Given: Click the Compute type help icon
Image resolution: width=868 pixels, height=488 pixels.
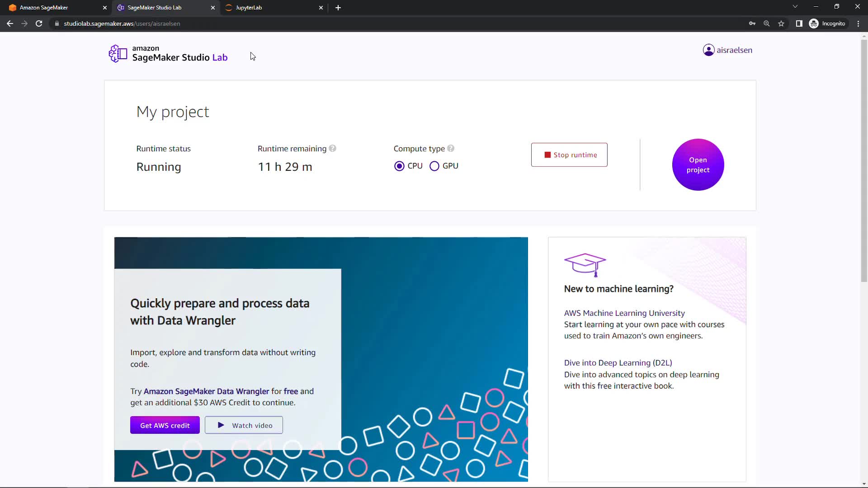Looking at the screenshot, I should 451,149.
